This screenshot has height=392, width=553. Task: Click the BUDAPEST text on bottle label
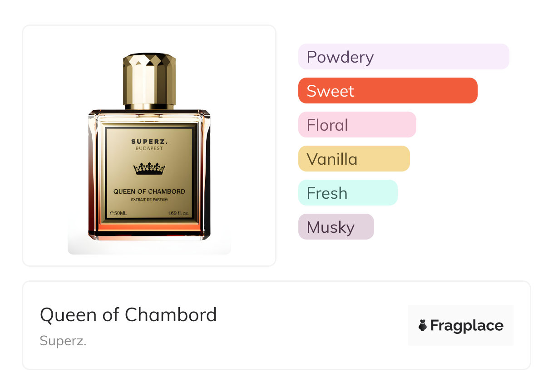(x=149, y=148)
